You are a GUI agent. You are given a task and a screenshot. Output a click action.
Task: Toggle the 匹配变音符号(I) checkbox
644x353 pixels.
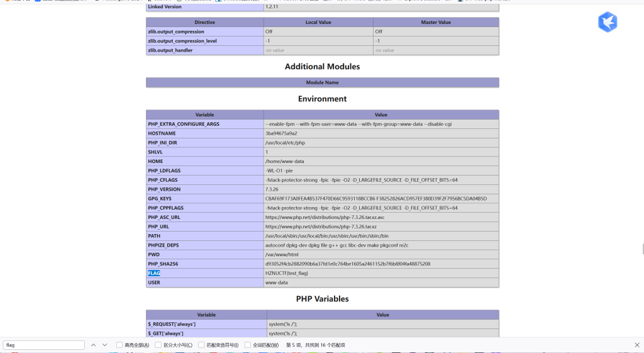click(201, 345)
